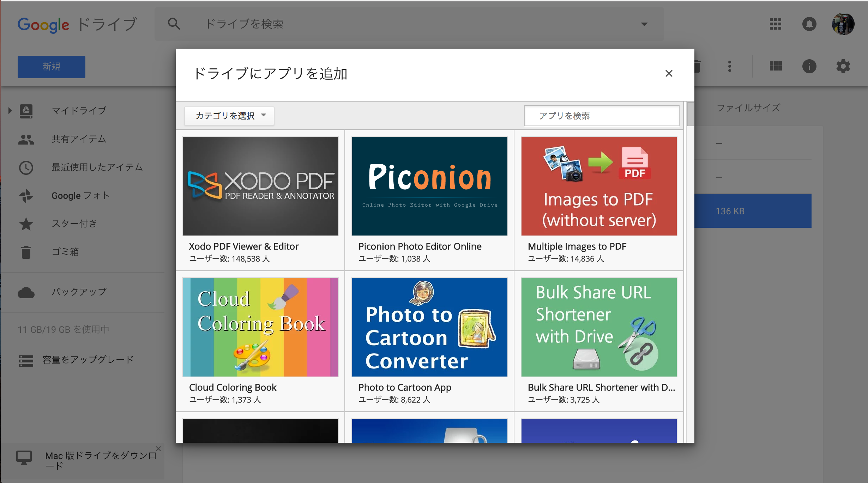Open the account profile avatar

click(x=843, y=24)
